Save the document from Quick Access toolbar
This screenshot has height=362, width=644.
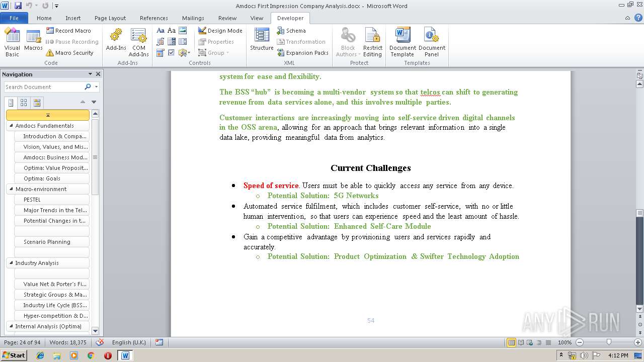pyautogui.click(x=18, y=6)
